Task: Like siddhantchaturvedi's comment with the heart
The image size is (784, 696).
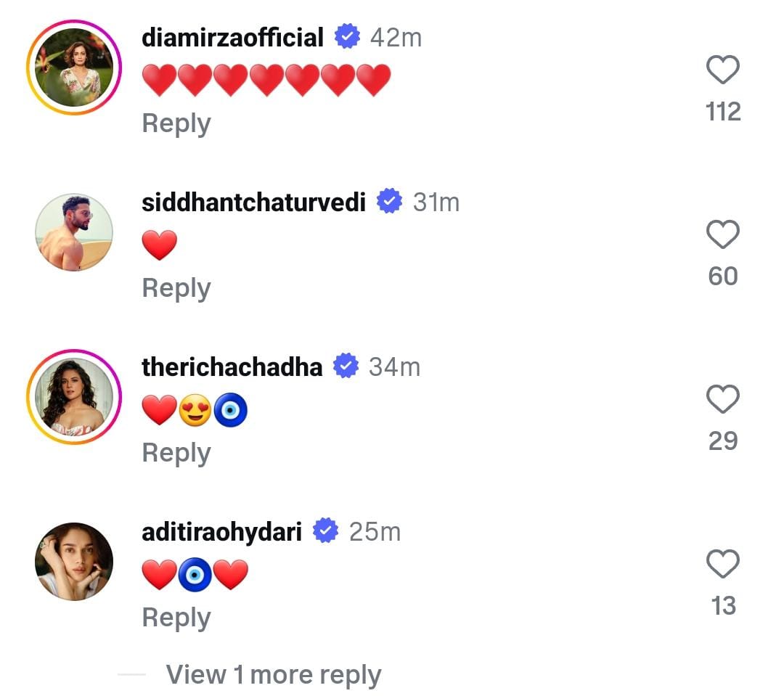Action: click(x=722, y=235)
